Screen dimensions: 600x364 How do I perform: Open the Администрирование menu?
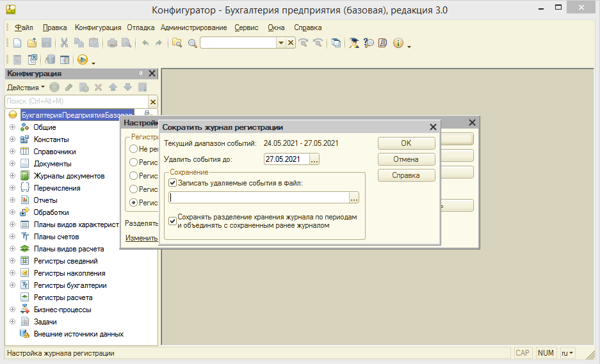click(193, 28)
